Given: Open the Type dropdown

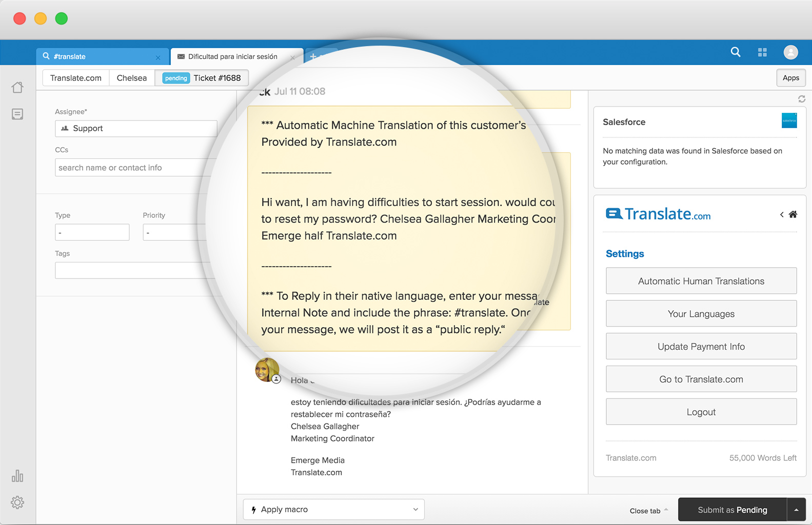Looking at the screenshot, I should (x=92, y=232).
